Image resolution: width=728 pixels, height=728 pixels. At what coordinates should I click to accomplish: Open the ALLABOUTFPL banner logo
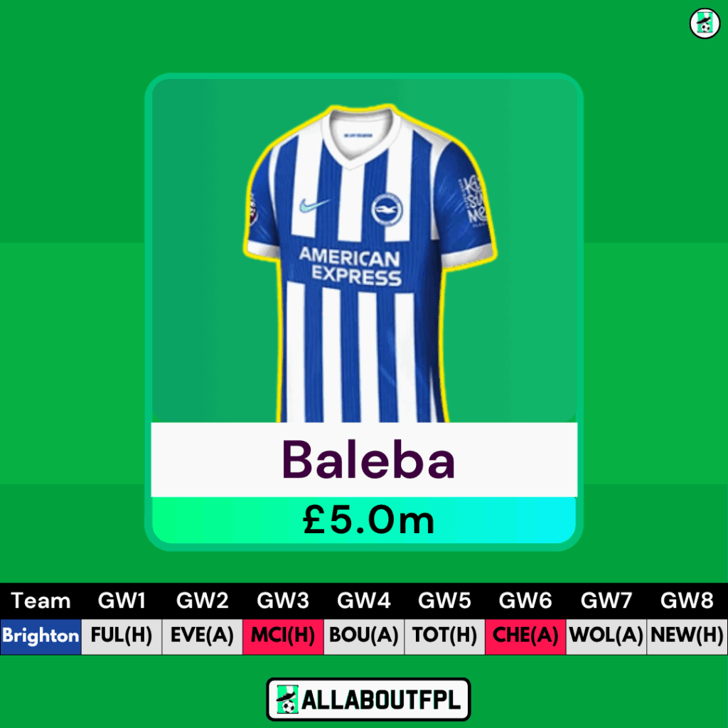(369, 700)
